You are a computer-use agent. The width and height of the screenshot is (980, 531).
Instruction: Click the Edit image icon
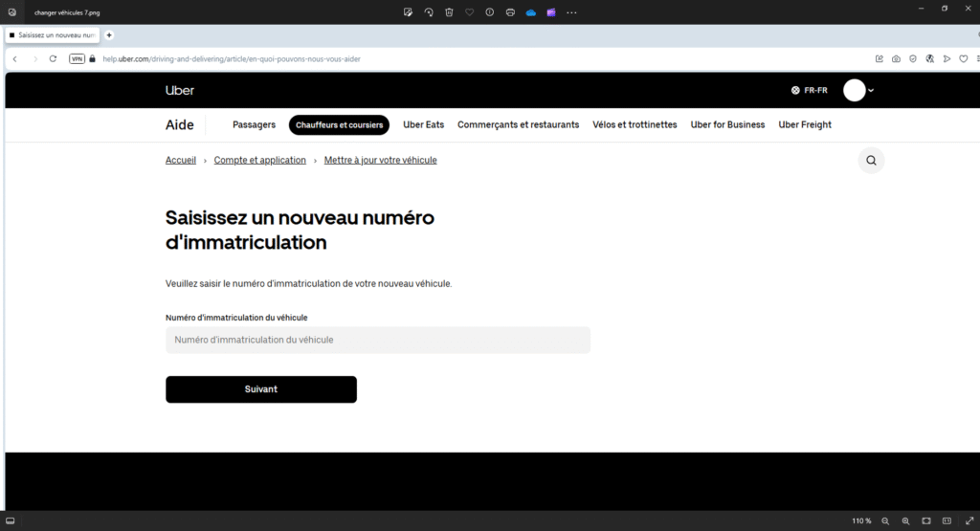click(408, 11)
